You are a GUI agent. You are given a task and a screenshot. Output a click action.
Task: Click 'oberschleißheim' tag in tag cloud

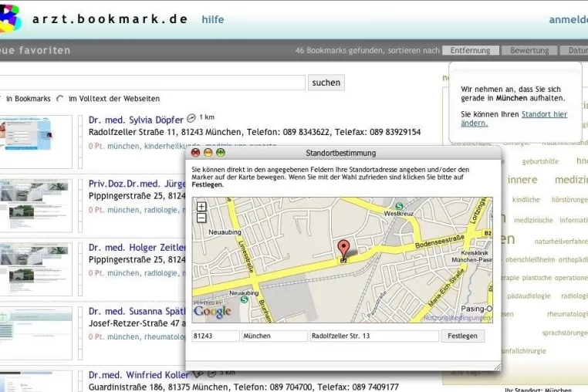tap(529, 259)
